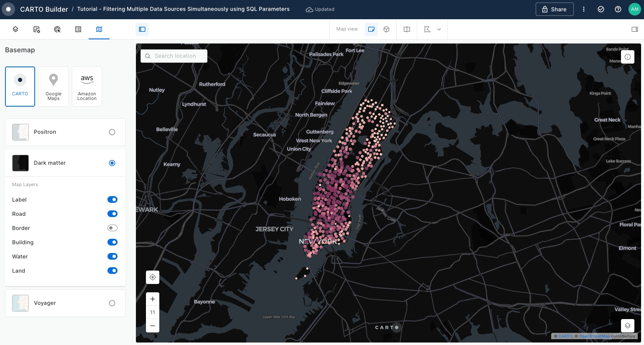Select the Voyager radio button
The image size is (644, 345).
click(x=112, y=303)
